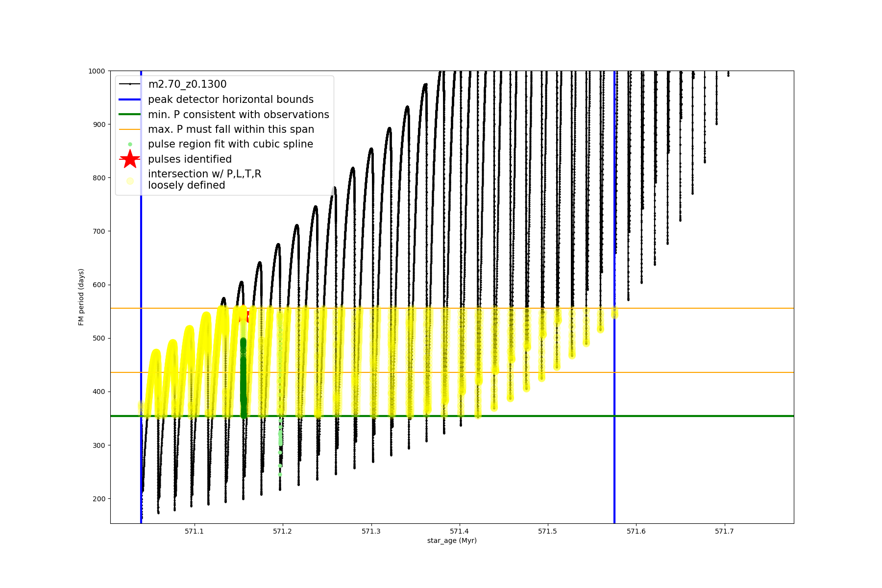Click the 571.4 tick label on x-axis

coord(459,531)
